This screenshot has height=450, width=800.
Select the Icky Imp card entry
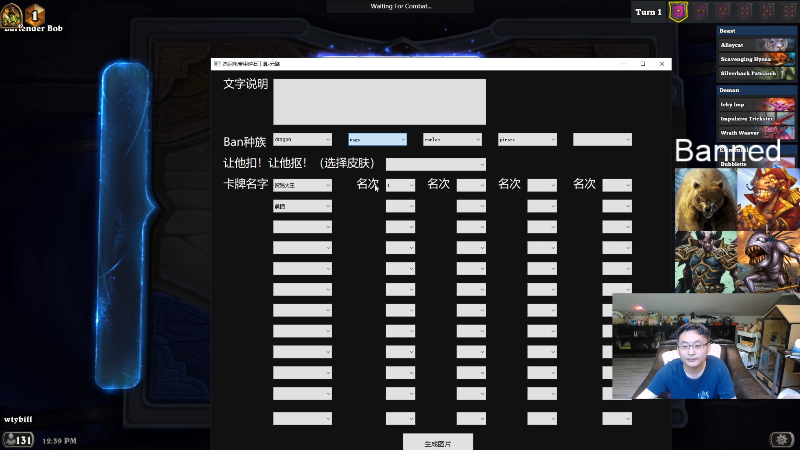[757, 104]
